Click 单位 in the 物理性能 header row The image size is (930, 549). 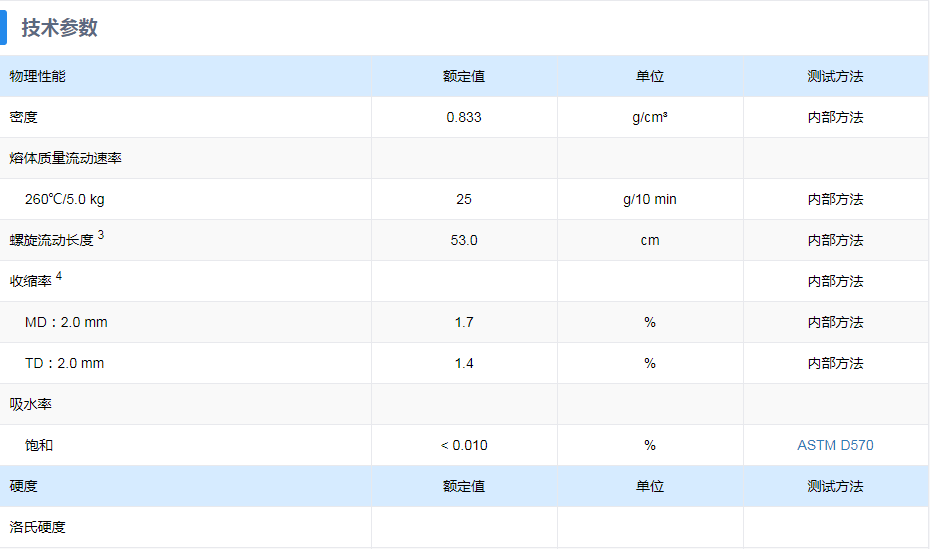coord(650,76)
